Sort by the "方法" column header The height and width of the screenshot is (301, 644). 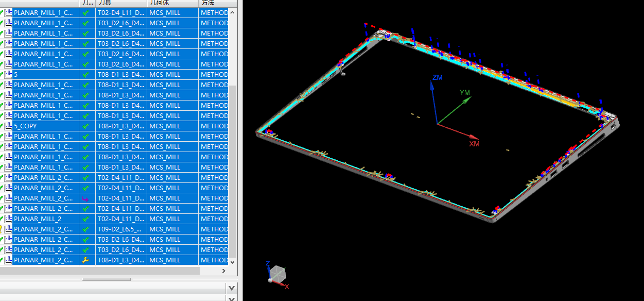pyautogui.click(x=214, y=3)
